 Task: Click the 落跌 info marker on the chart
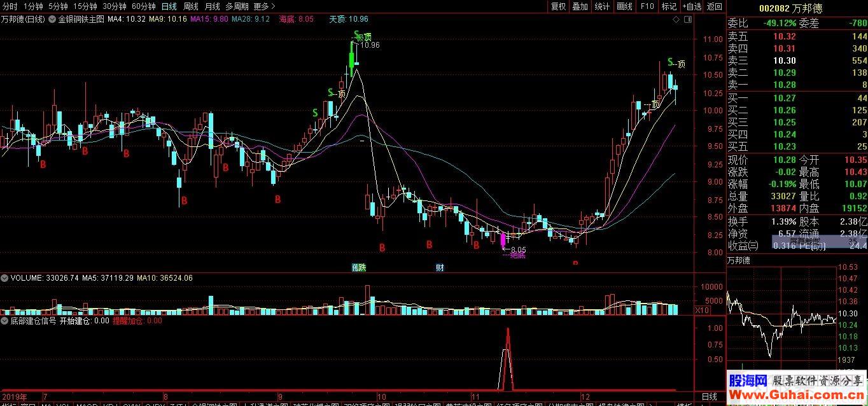point(359,267)
